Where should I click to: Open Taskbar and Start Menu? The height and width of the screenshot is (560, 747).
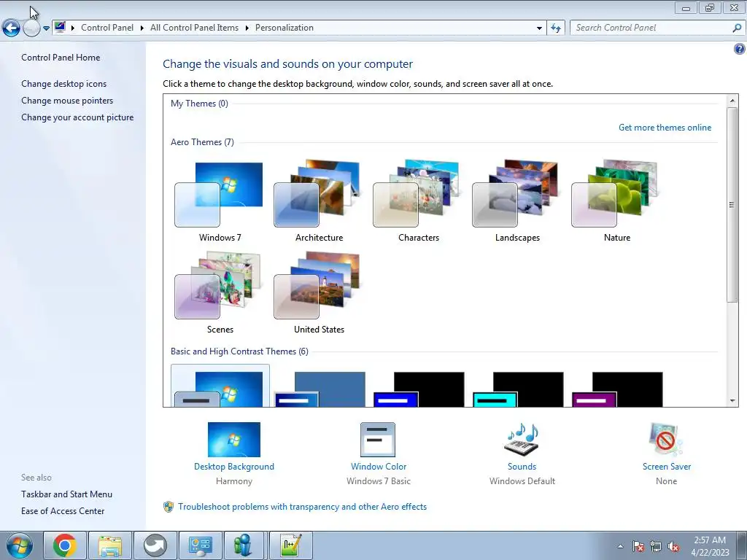click(66, 494)
